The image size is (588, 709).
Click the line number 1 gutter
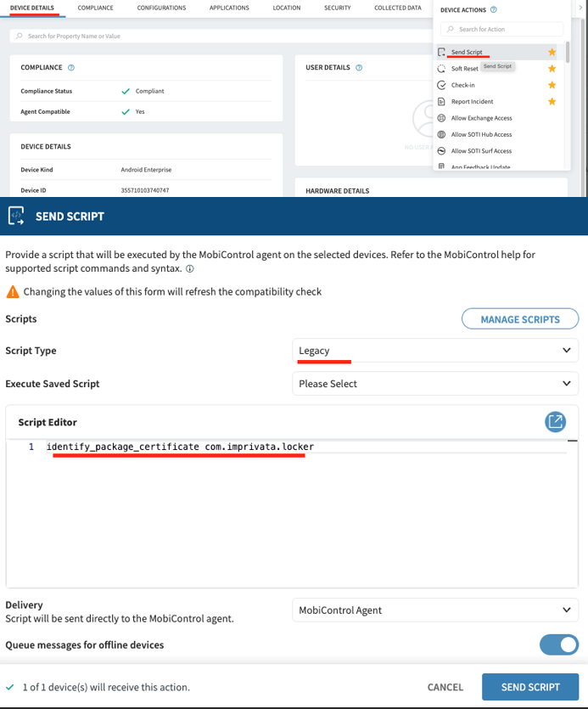[x=31, y=447]
